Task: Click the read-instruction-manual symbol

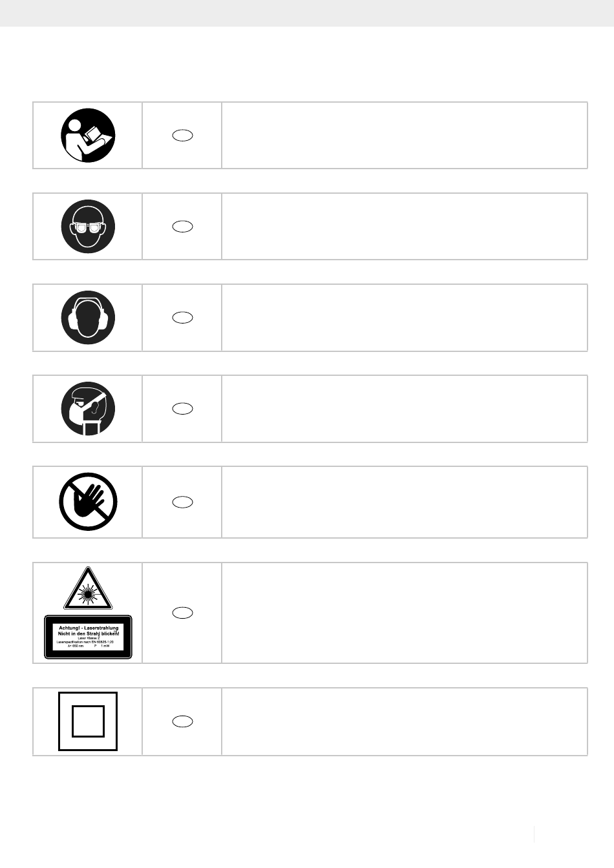Action: 88,135
